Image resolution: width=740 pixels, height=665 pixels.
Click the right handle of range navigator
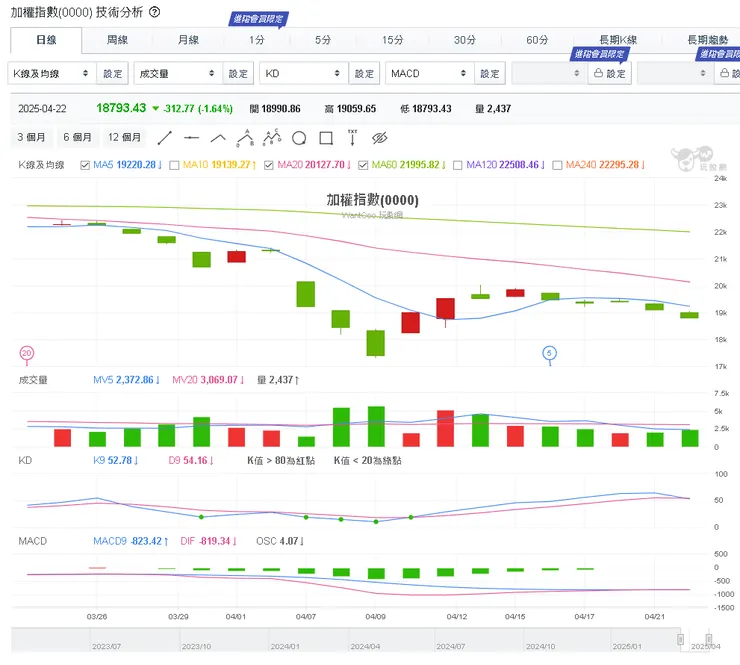[708, 640]
